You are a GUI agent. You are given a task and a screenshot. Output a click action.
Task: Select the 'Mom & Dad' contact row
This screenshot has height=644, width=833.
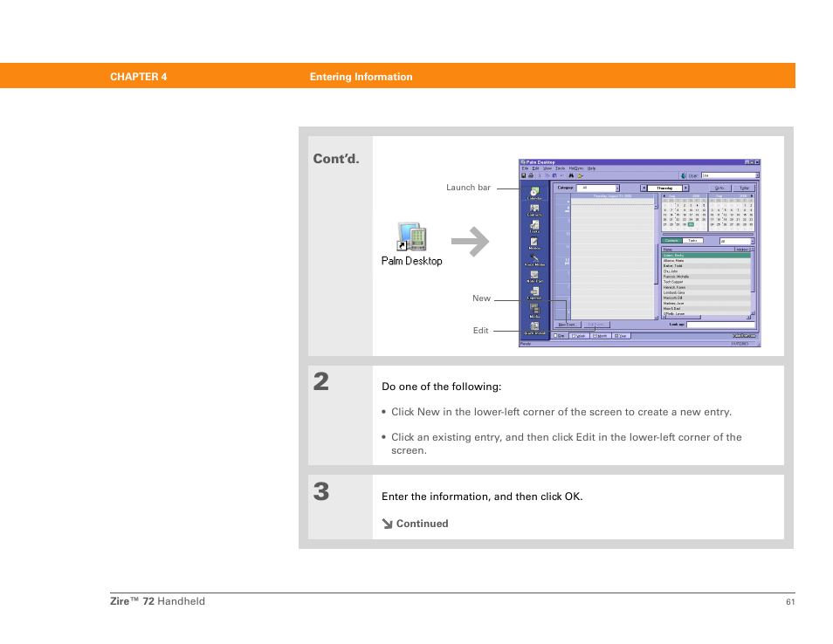706,308
